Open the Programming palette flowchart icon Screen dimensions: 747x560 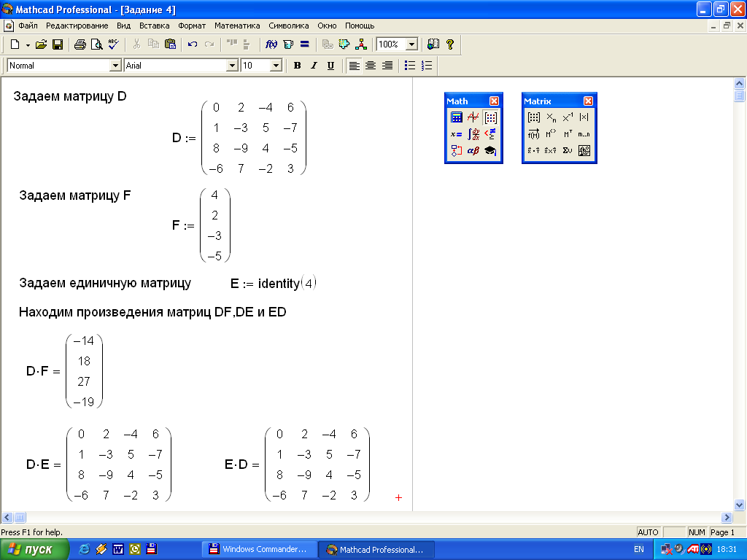point(457,151)
